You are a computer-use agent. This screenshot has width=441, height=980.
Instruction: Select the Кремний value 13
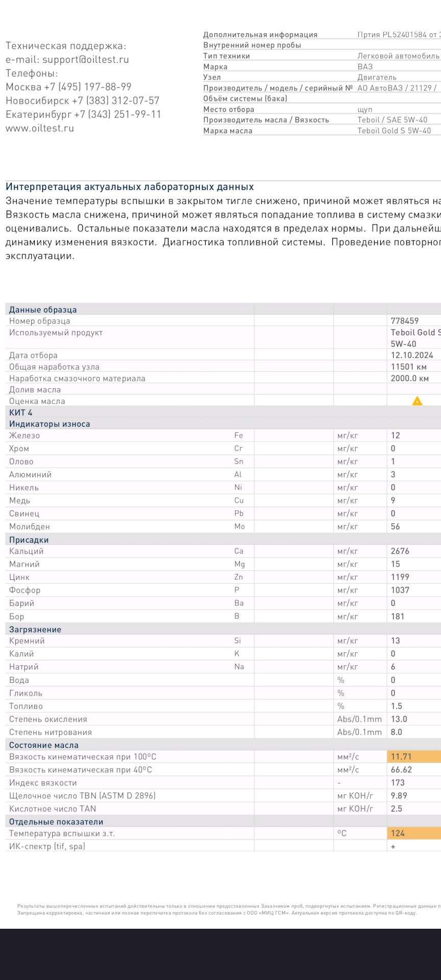click(396, 641)
